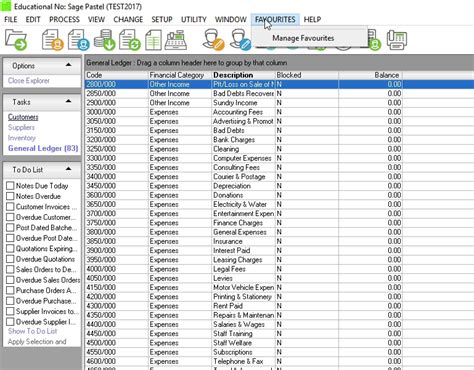Tick the Notes Overdue checkbox

coord(10,196)
